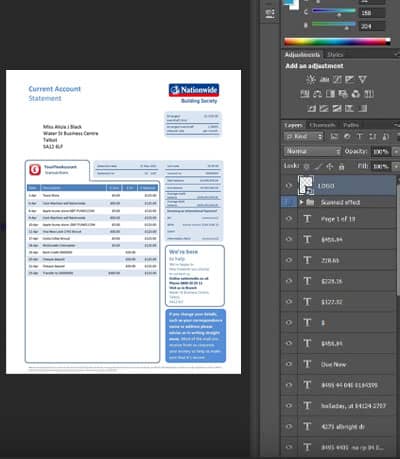This screenshot has width=400, height=459.
Task: Hide the 'Page 1 of 19' text layer
Action: [x=289, y=219]
